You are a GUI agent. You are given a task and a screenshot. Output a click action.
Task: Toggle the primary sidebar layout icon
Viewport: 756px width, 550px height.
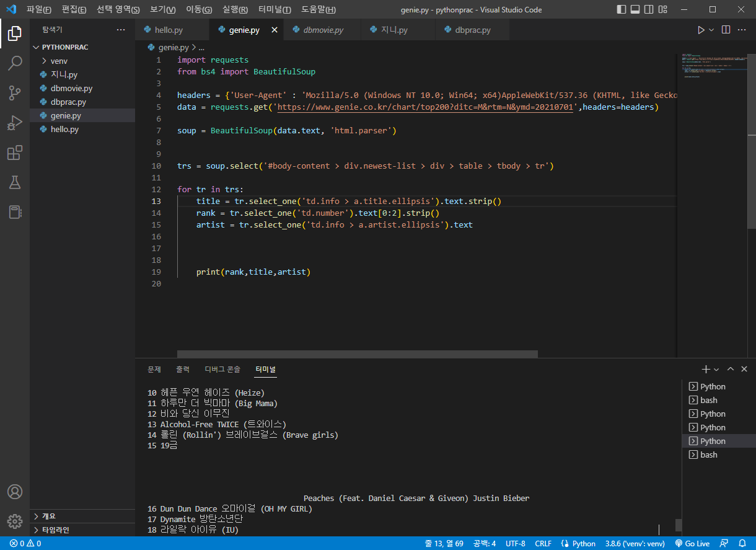pyautogui.click(x=622, y=9)
